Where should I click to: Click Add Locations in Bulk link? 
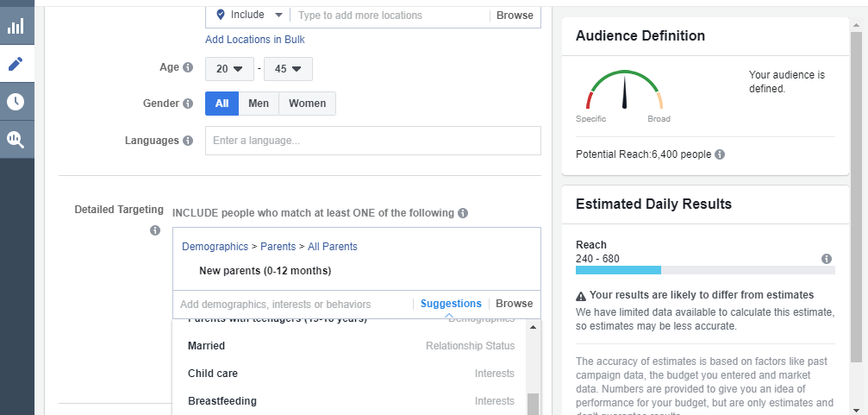[254, 40]
